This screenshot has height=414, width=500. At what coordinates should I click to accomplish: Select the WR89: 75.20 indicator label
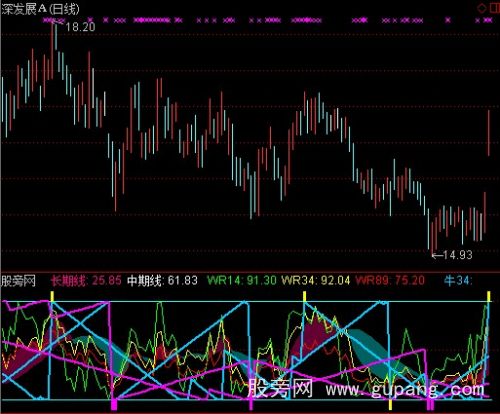point(390,280)
